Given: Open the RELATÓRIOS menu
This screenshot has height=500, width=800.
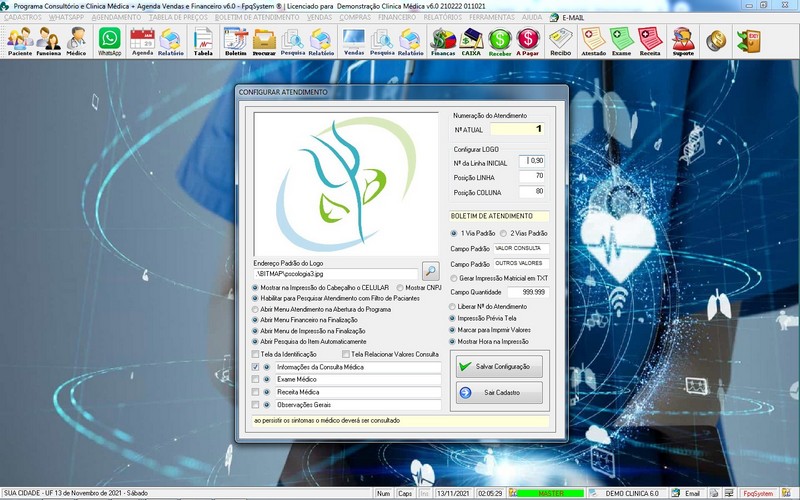Looking at the screenshot, I should coord(443,17).
